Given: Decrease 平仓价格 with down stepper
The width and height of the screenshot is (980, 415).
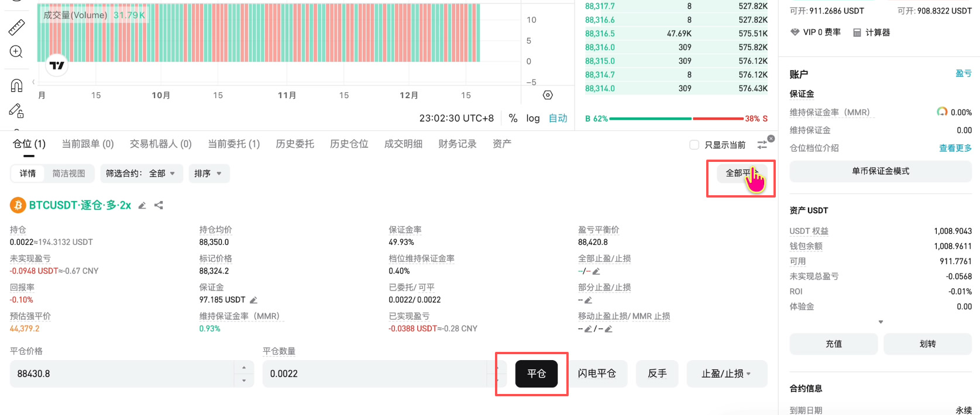Looking at the screenshot, I should pos(244,381).
